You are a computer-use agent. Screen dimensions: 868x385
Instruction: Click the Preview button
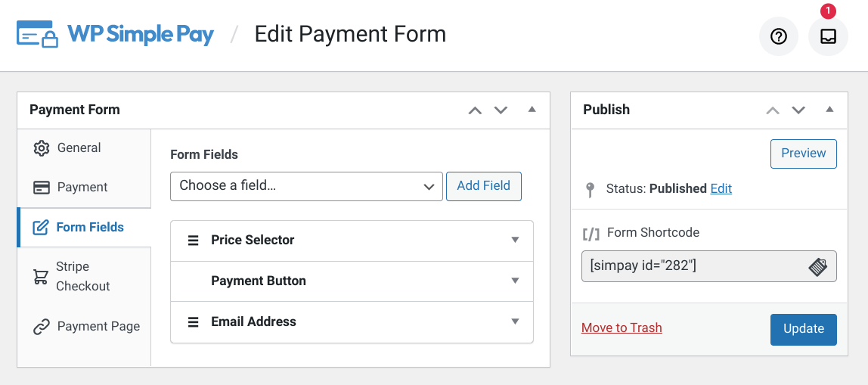(x=804, y=154)
